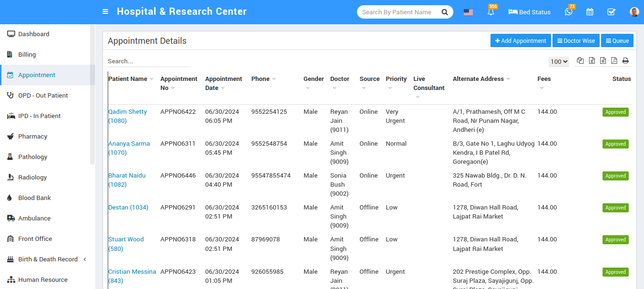Export table to Excel

592,60
